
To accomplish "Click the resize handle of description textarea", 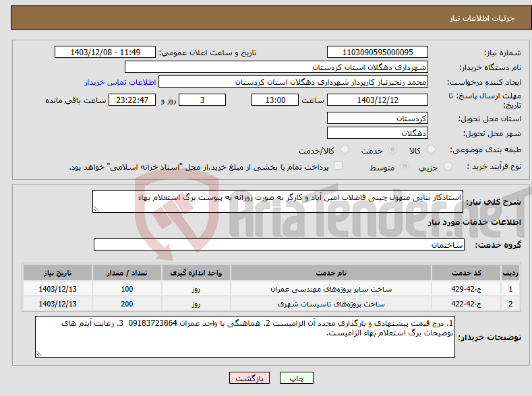I will [x=96, y=209].
